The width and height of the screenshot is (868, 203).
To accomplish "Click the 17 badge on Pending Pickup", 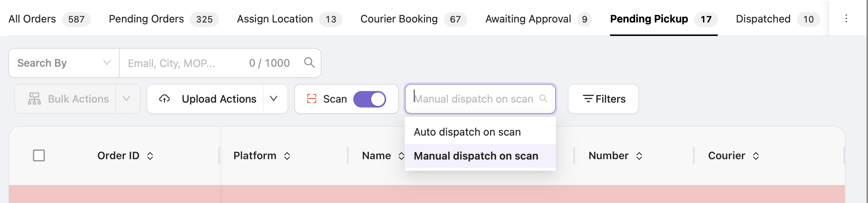I will [x=706, y=19].
